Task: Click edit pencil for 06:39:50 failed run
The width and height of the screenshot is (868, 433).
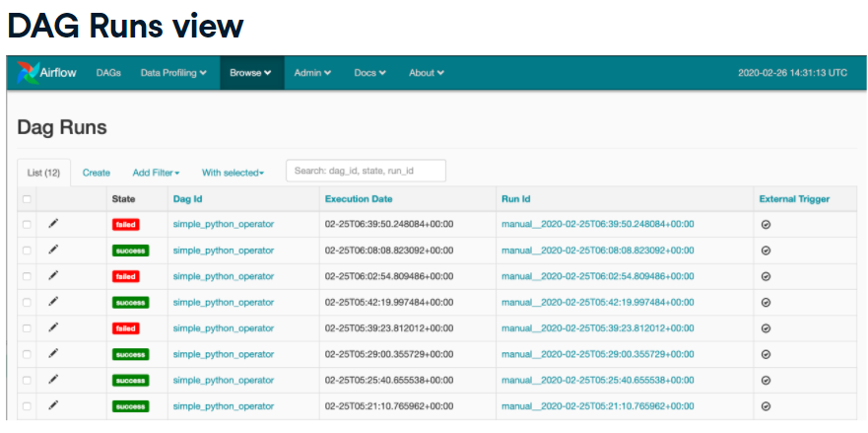Action: tap(53, 224)
